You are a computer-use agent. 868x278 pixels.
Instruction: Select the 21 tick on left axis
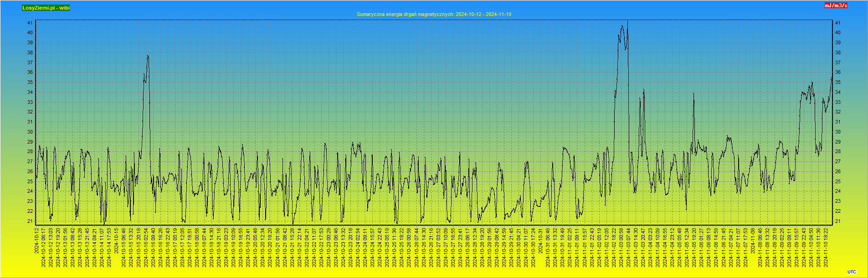click(30, 221)
